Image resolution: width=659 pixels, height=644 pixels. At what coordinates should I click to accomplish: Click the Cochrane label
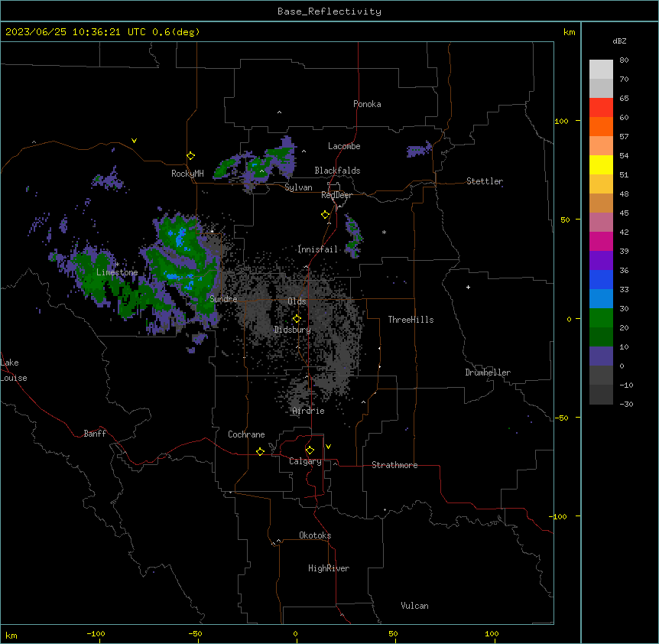tap(246, 434)
